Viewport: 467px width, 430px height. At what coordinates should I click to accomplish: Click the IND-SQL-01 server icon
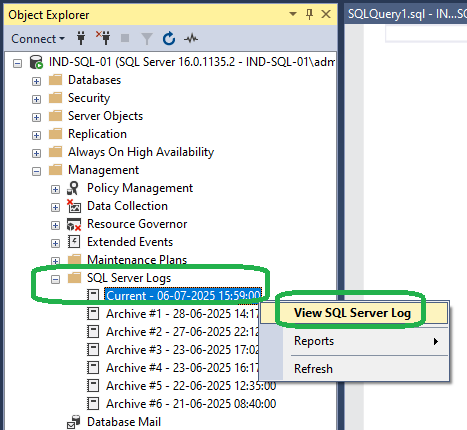click(x=36, y=62)
